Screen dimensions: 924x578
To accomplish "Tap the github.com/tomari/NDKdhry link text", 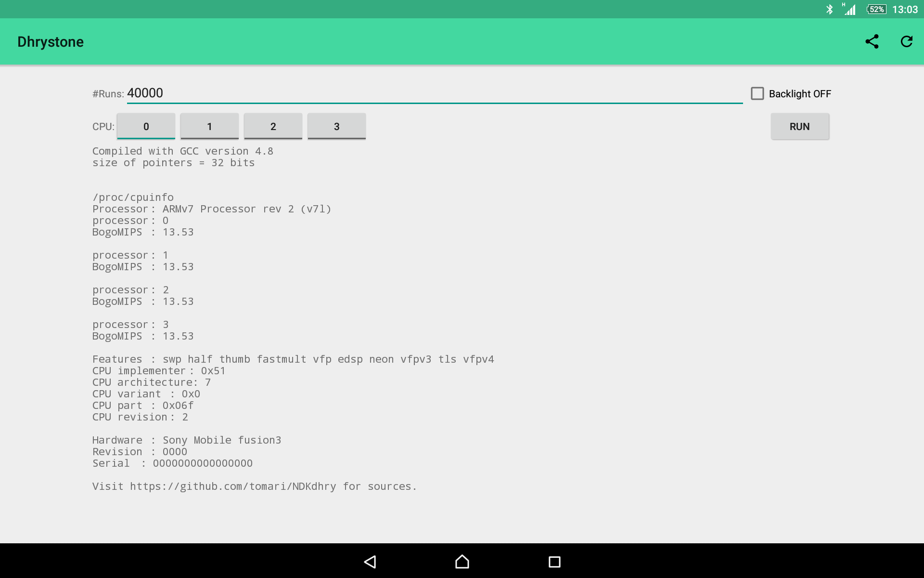I will [x=233, y=486].
